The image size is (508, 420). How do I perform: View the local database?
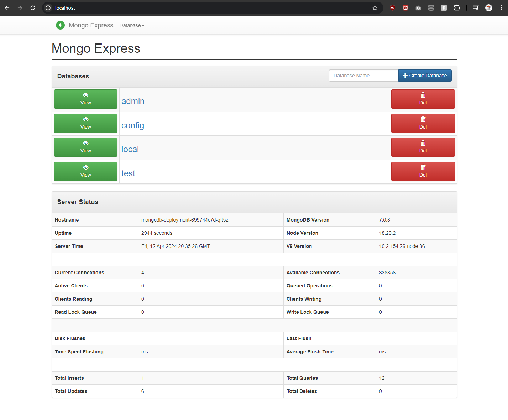86,147
